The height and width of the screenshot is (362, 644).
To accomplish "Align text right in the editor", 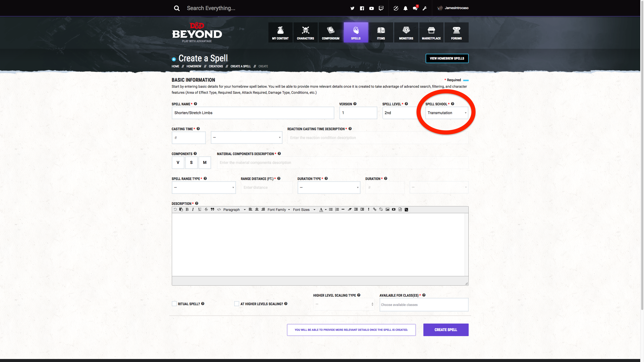I will coord(263,209).
